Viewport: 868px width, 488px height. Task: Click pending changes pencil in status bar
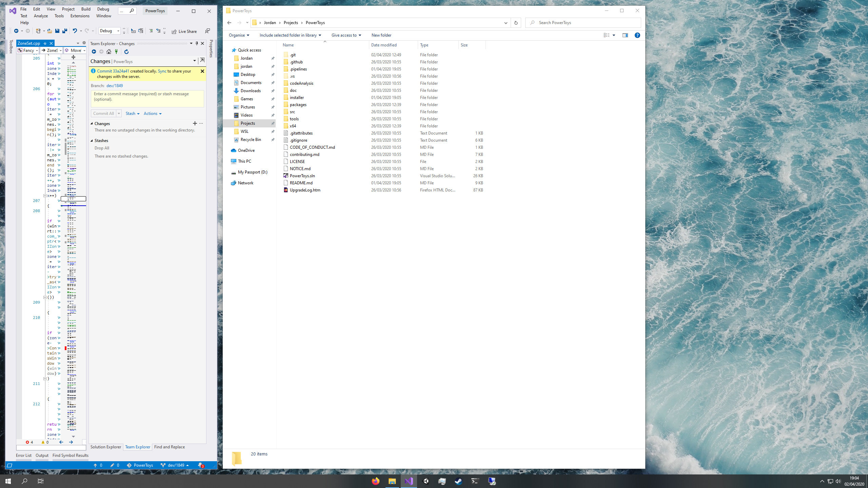115,465
